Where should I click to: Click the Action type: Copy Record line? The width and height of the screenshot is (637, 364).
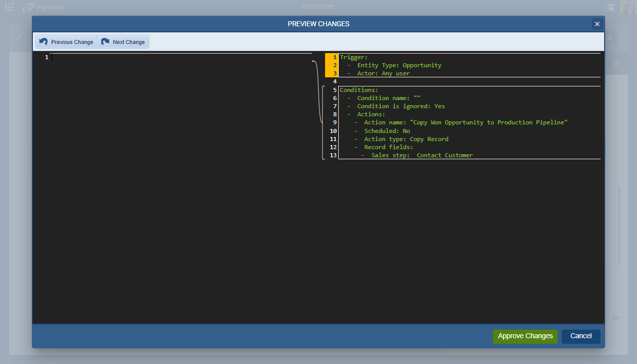(406, 139)
